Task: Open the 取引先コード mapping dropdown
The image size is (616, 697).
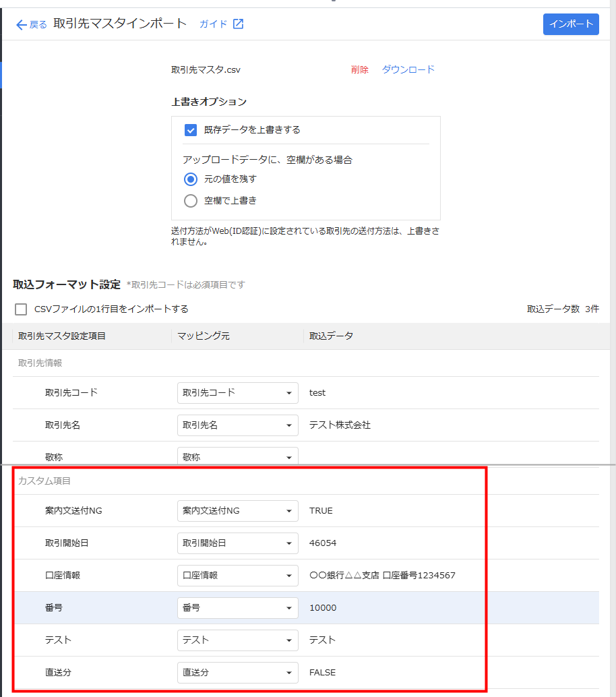Action: 237,393
